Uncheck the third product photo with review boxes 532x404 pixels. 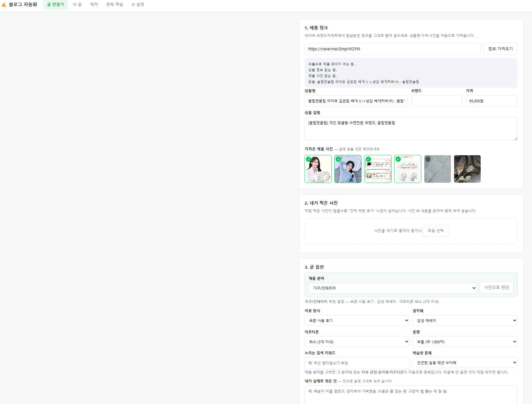tap(378, 169)
